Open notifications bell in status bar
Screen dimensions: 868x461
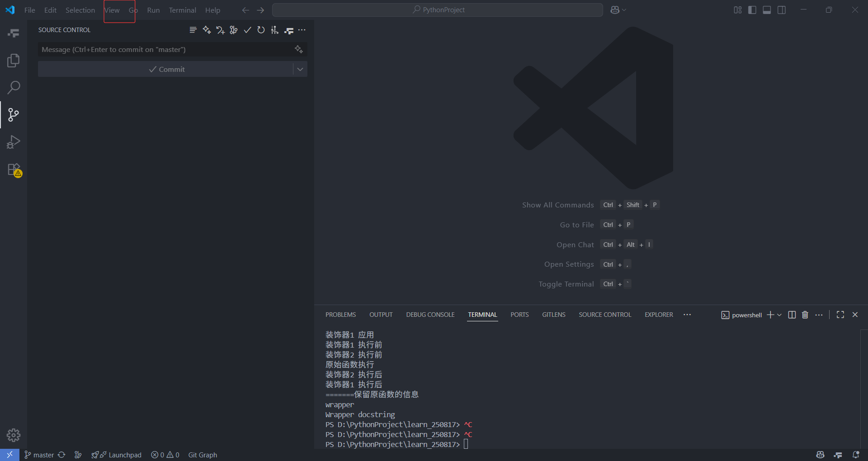[x=856, y=455]
